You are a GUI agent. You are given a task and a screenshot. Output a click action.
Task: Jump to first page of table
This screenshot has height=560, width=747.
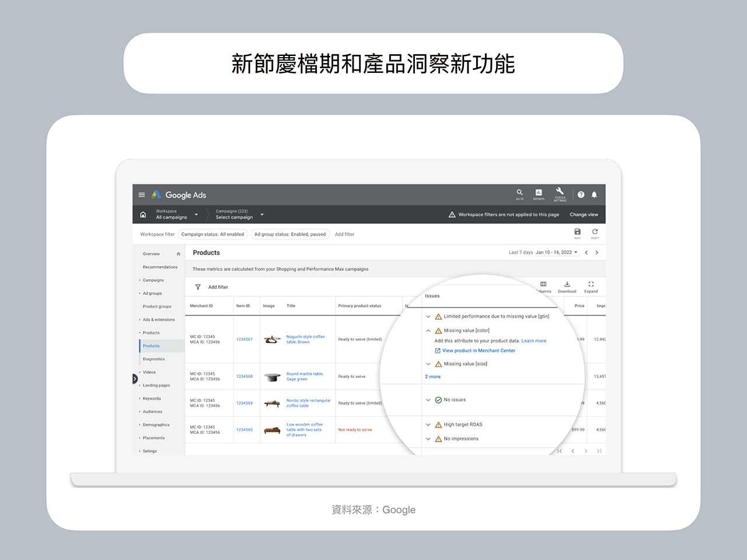tap(560, 451)
